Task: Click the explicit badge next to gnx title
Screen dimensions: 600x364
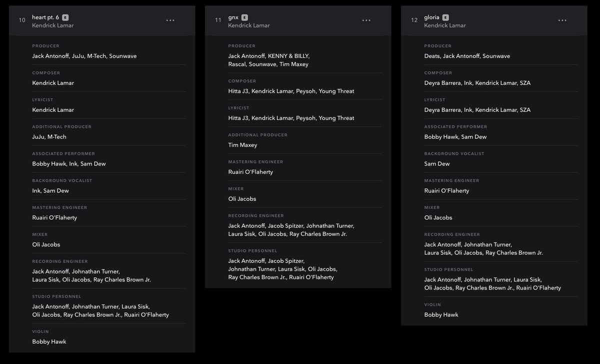Action: tap(244, 17)
